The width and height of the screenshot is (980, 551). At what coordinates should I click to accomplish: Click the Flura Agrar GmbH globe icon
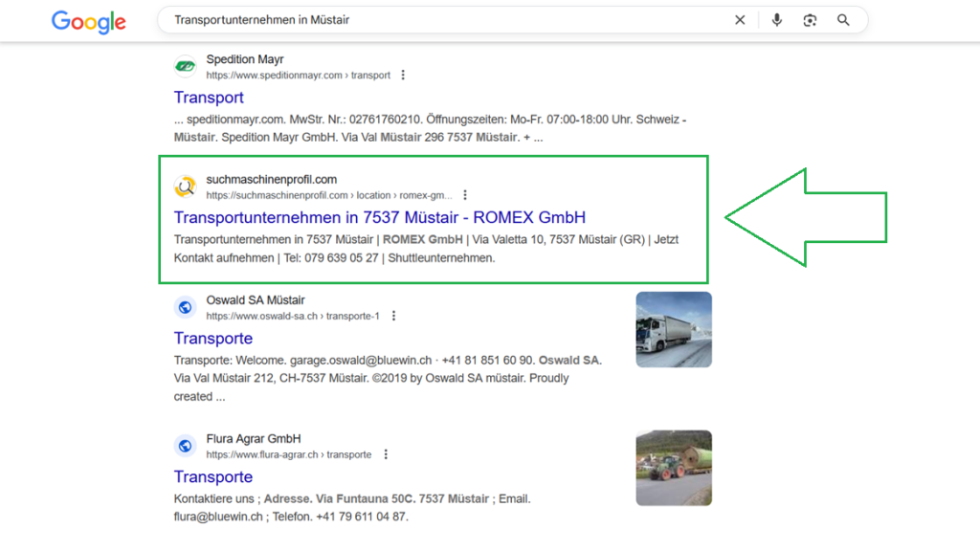pos(185,447)
